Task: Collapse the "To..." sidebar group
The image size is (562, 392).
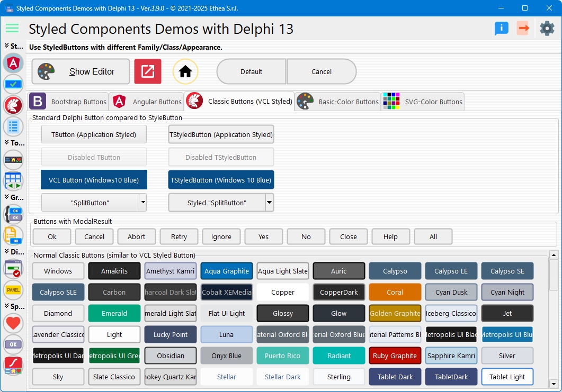Action: pyautogui.click(x=6, y=143)
